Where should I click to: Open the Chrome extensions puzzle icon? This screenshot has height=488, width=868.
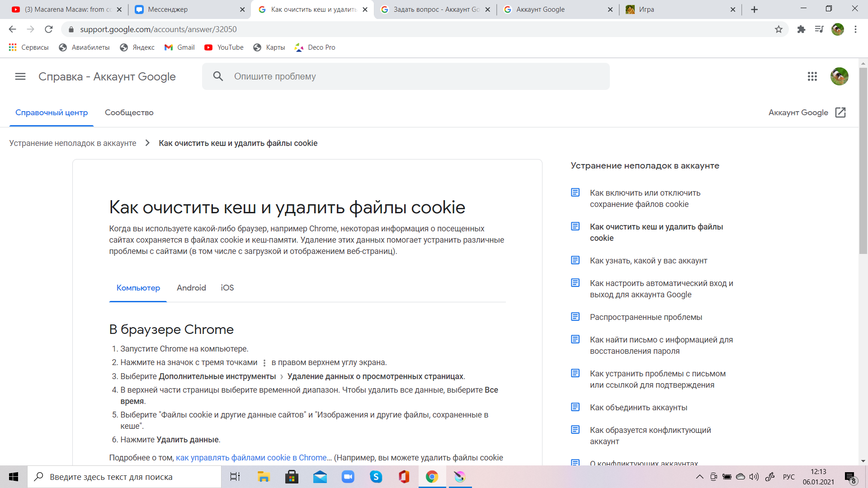click(801, 29)
